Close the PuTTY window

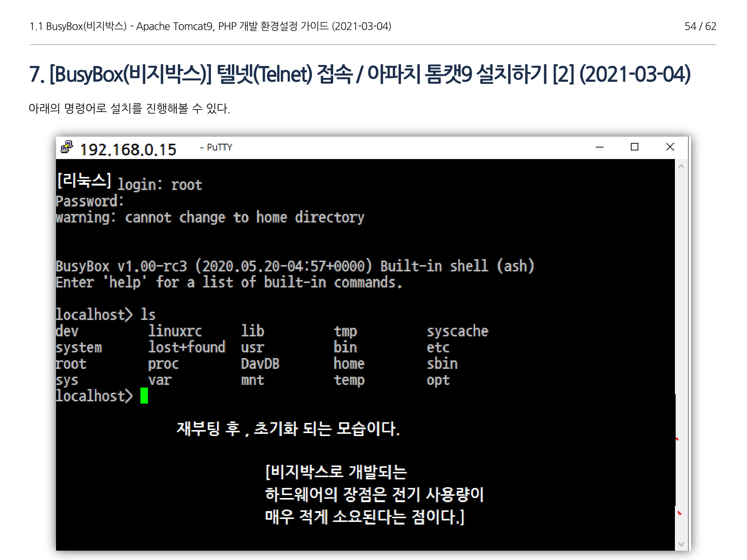[x=670, y=147]
